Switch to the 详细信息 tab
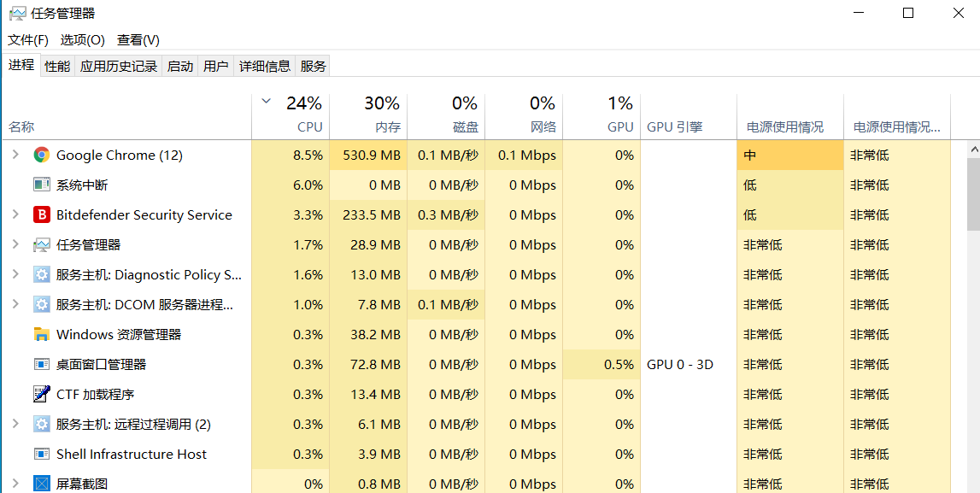This screenshot has width=980, height=493. tap(265, 66)
